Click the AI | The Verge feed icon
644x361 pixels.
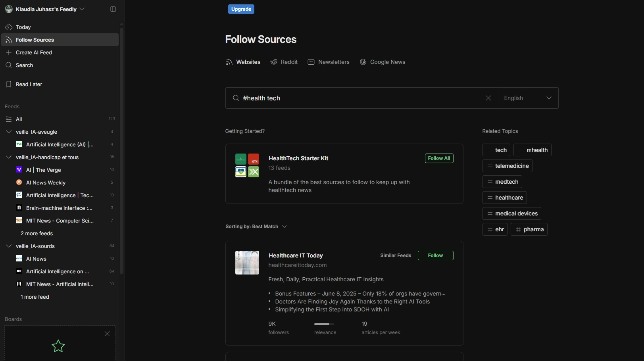tap(19, 170)
